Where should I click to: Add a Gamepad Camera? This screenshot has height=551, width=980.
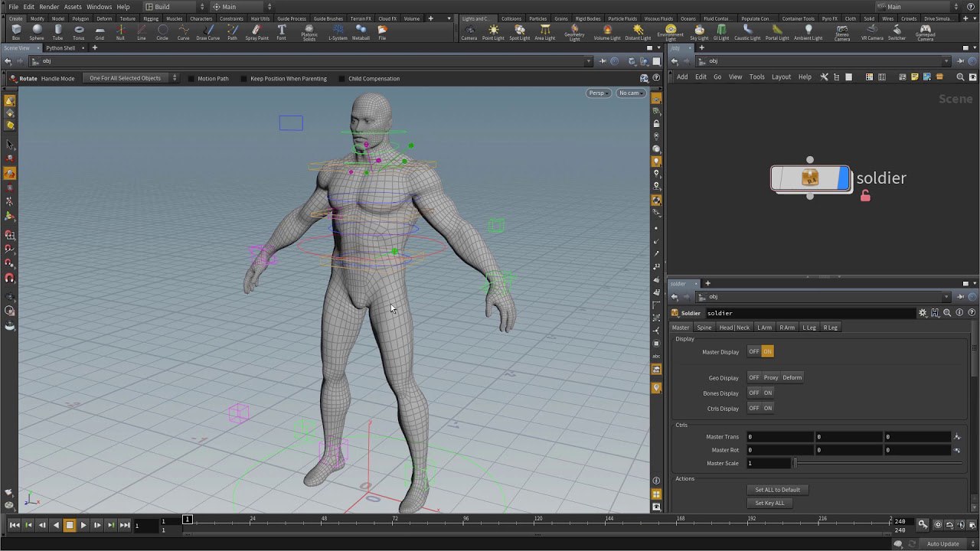(925, 33)
